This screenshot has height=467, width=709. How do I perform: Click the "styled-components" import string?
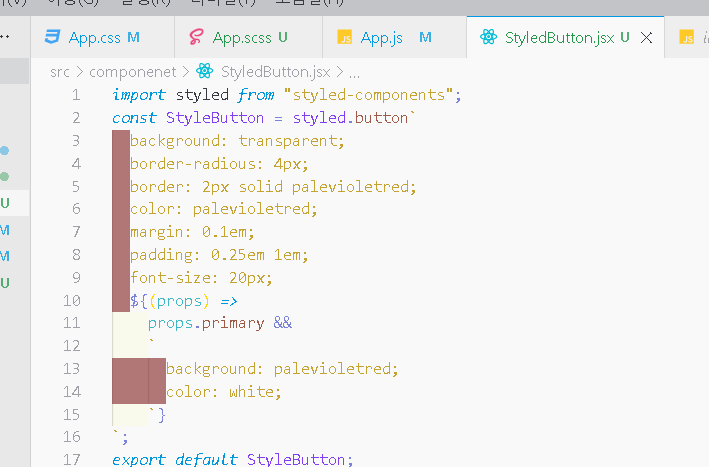click(x=369, y=95)
